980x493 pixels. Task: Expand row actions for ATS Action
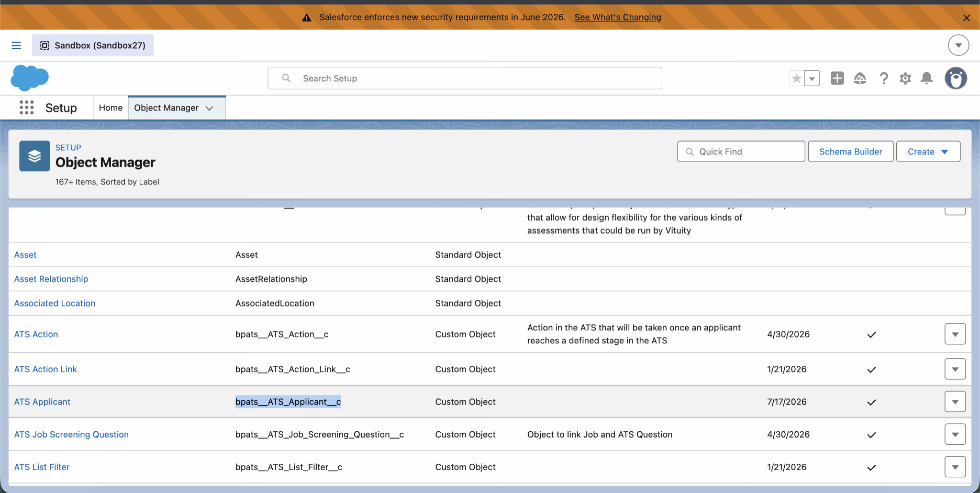click(955, 334)
